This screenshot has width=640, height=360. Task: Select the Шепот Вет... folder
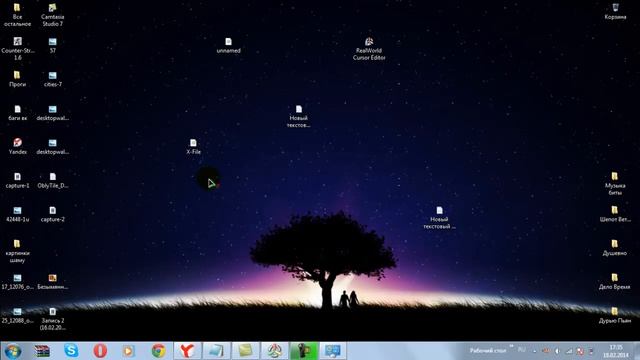pyautogui.click(x=615, y=214)
